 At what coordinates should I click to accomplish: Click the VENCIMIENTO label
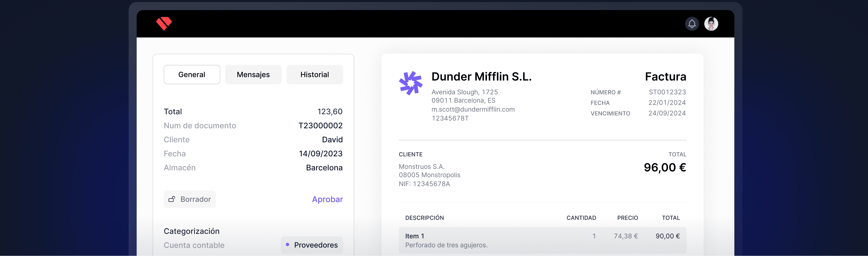pos(610,114)
